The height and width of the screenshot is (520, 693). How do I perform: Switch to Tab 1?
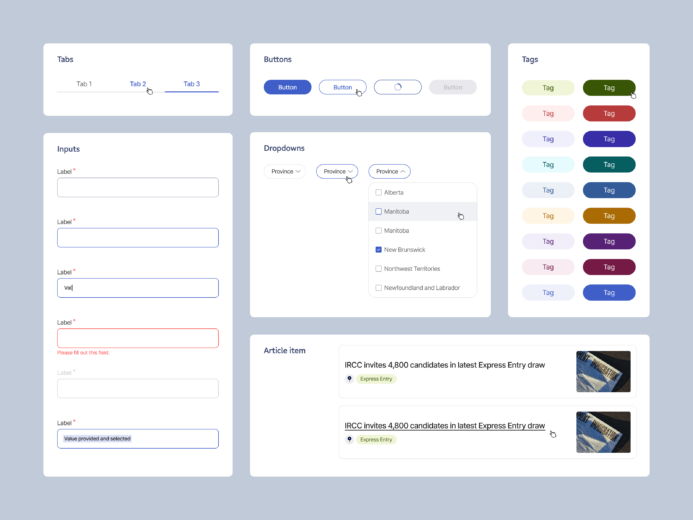click(x=84, y=84)
